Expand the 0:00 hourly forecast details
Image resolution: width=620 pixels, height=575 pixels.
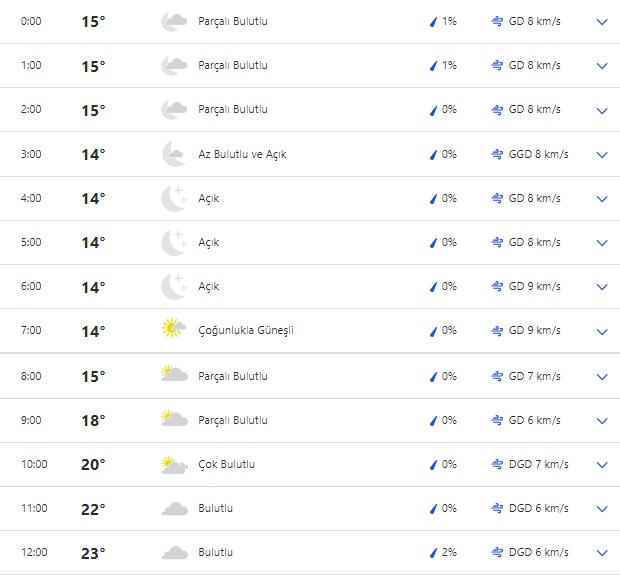pyautogui.click(x=602, y=22)
